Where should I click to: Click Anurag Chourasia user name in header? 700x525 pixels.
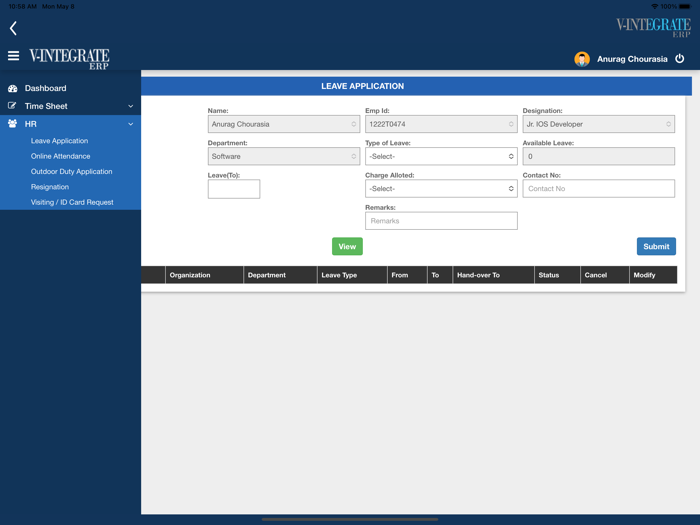click(632, 59)
